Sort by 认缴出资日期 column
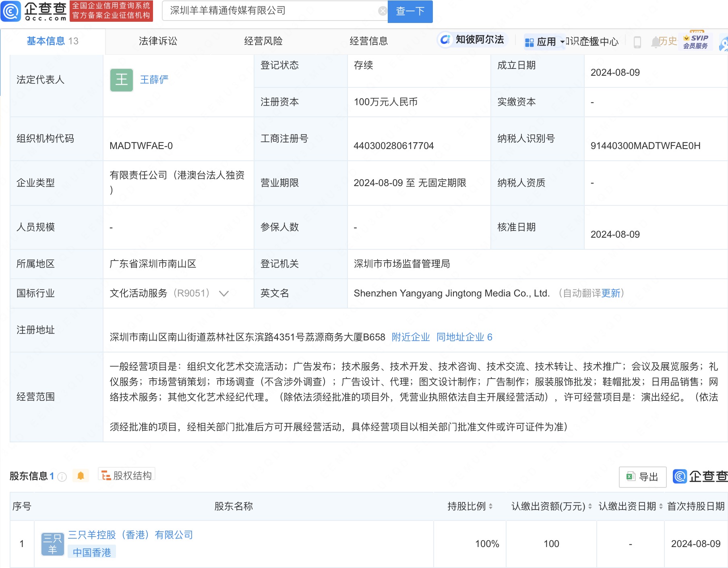The width and height of the screenshot is (728, 568). pyautogui.click(x=661, y=506)
